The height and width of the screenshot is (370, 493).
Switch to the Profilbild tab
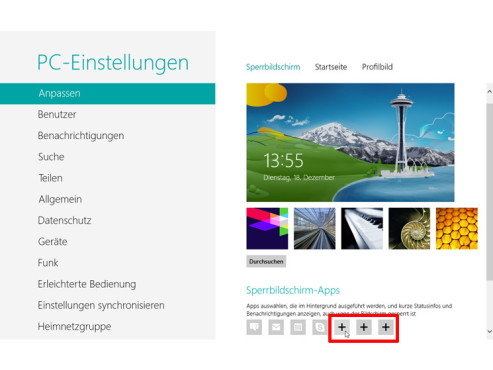[377, 67]
